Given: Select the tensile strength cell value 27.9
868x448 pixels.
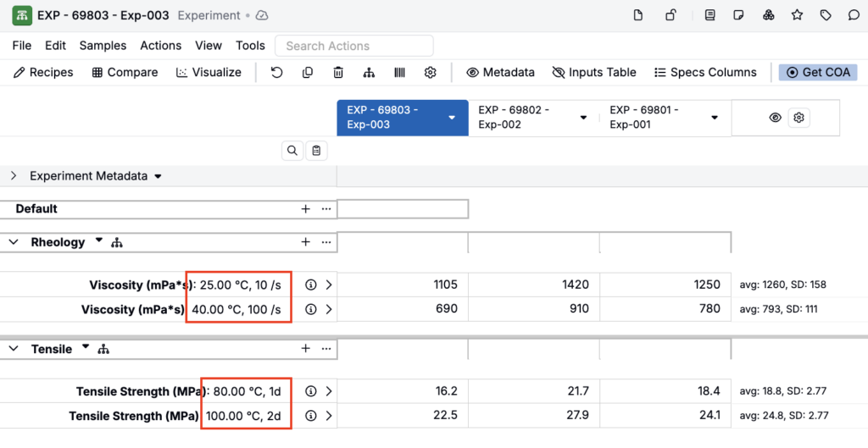Looking at the screenshot, I should click(534, 415).
